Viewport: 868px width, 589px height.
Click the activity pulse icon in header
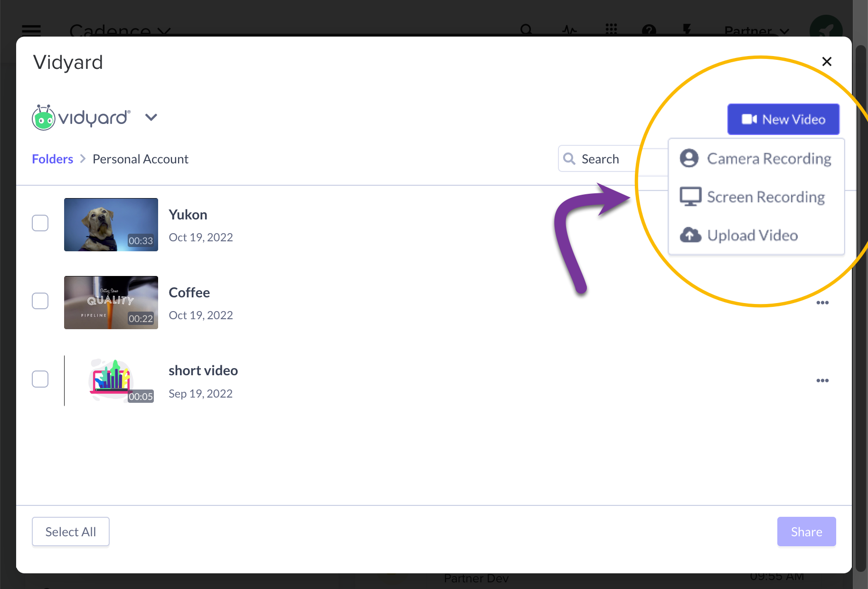(569, 30)
